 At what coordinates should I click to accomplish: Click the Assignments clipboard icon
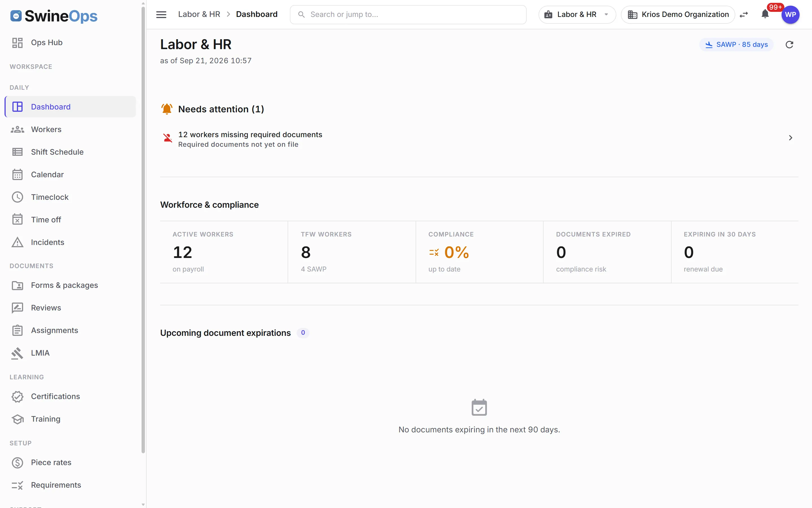17,330
